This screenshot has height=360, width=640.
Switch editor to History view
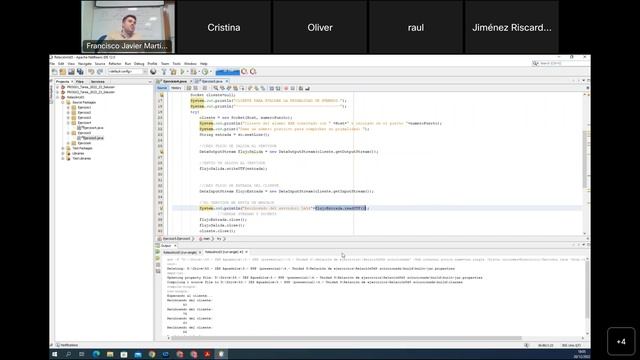tap(176, 88)
